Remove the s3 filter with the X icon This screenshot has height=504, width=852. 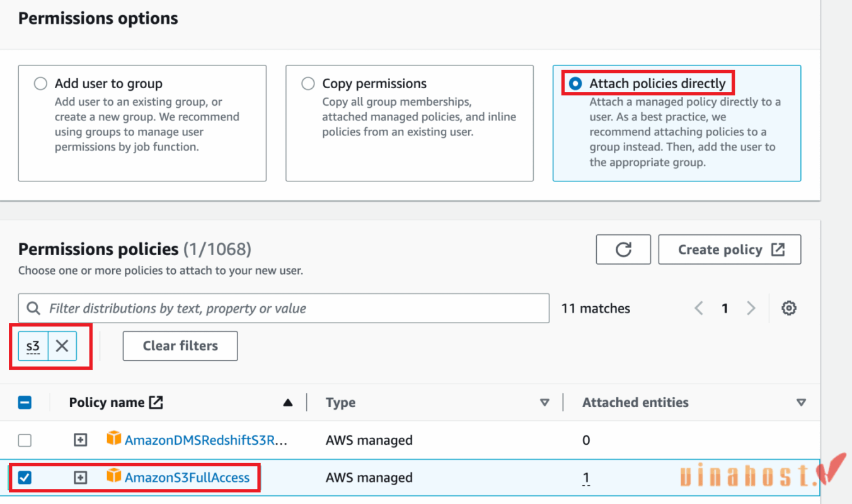click(62, 346)
